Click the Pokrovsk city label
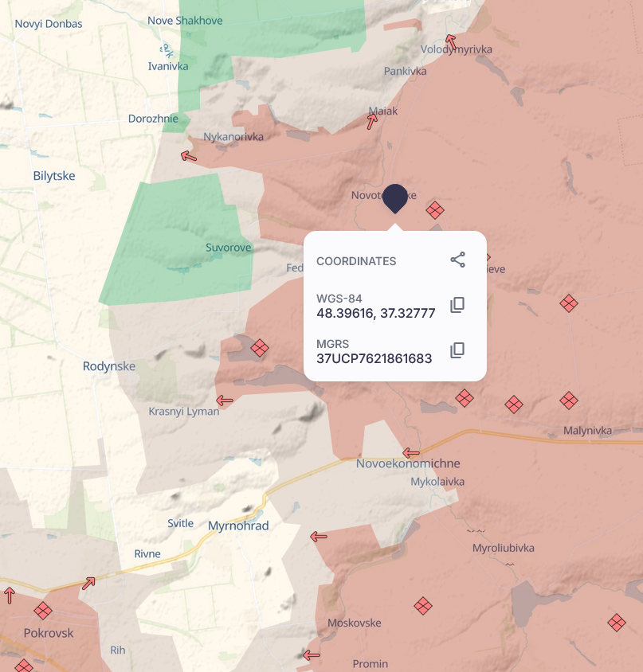The height and width of the screenshot is (672, 643). (x=49, y=633)
